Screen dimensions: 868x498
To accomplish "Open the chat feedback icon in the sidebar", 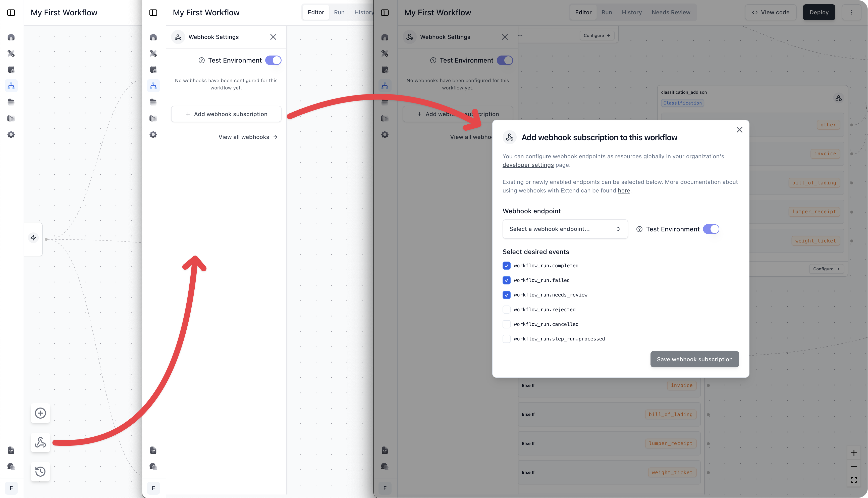I will point(11,466).
